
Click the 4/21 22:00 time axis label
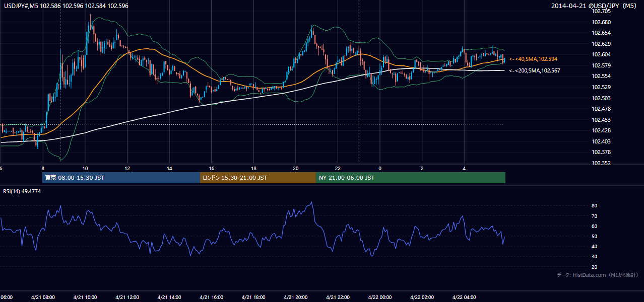[x=338, y=297]
